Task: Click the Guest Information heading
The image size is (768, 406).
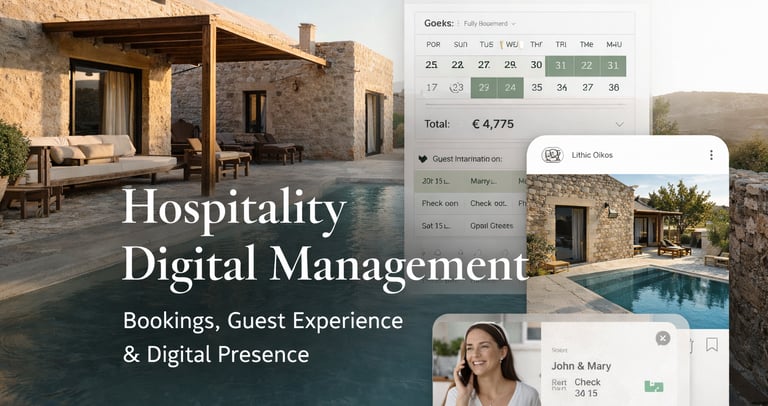Action: (x=468, y=159)
